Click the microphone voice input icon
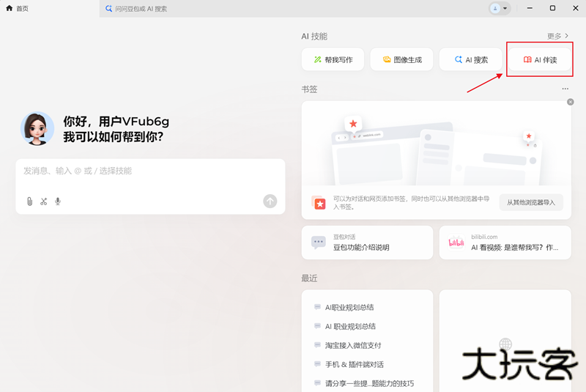Image resolution: width=586 pixels, height=392 pixels. [x=58, y=201]
